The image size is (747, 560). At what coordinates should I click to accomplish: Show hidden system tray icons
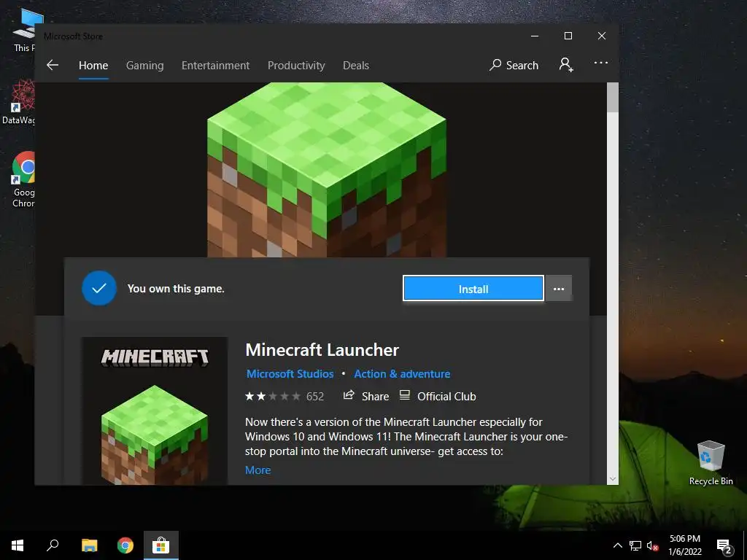coord(617,545)
